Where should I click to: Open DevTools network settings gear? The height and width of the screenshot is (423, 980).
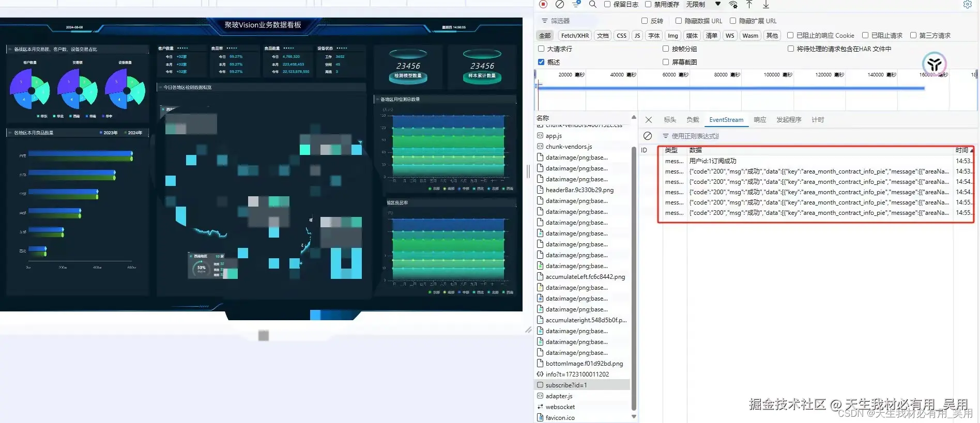pyautogui.click(x=968, y=5)
